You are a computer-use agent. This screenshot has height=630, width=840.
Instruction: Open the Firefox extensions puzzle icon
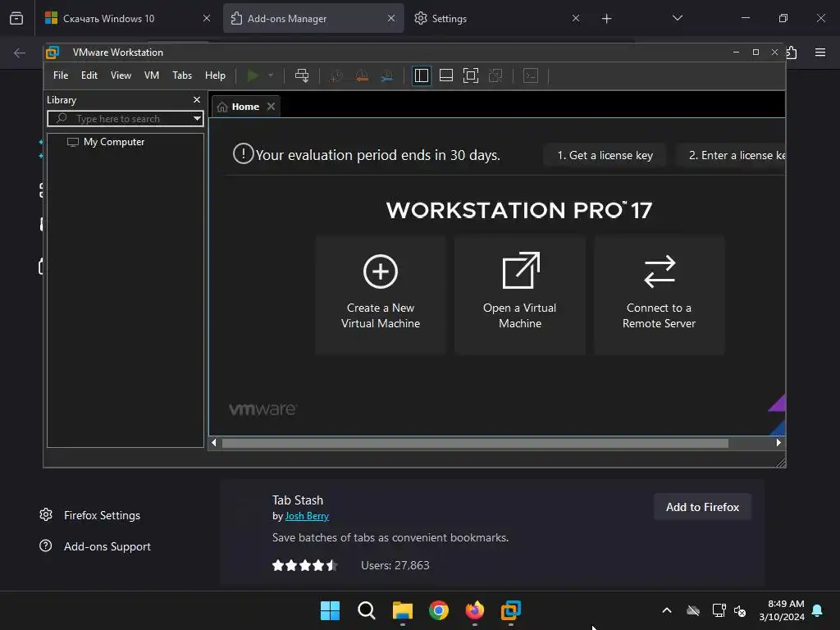click(x=792, y=52)
